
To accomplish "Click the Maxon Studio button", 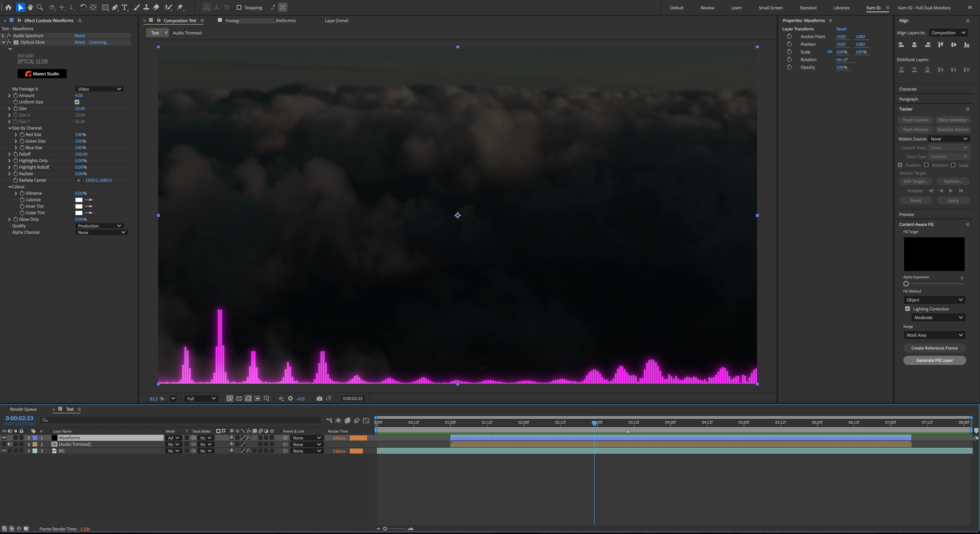I will pos(42,73).
